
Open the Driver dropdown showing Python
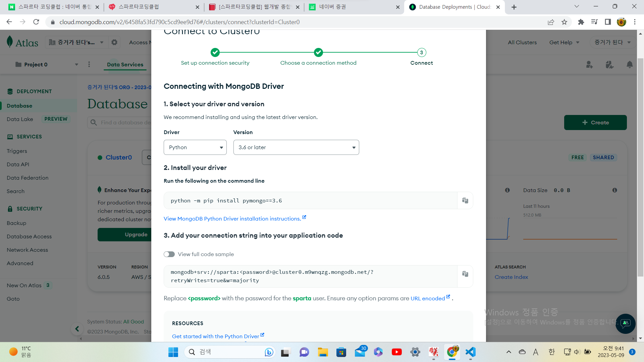click(195, 147)
